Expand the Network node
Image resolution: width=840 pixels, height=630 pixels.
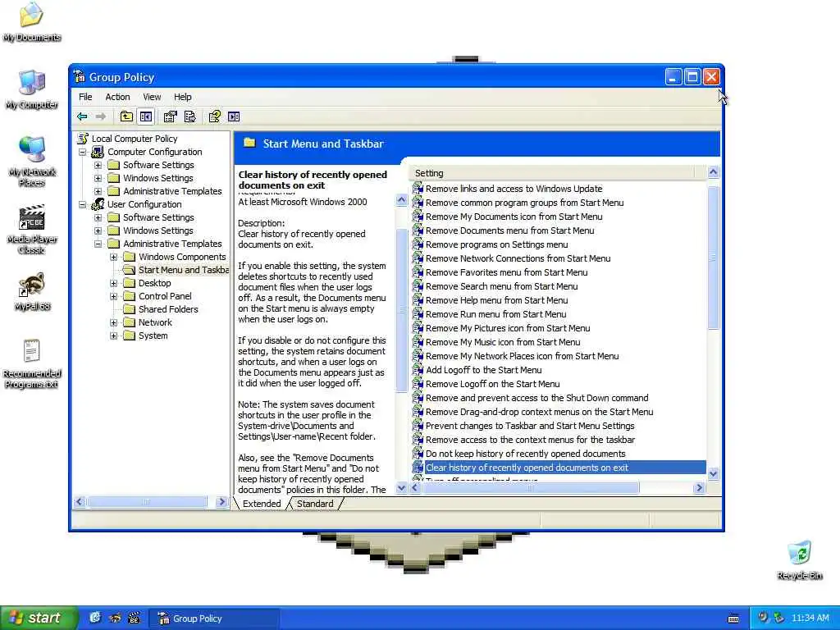(113, 322)
